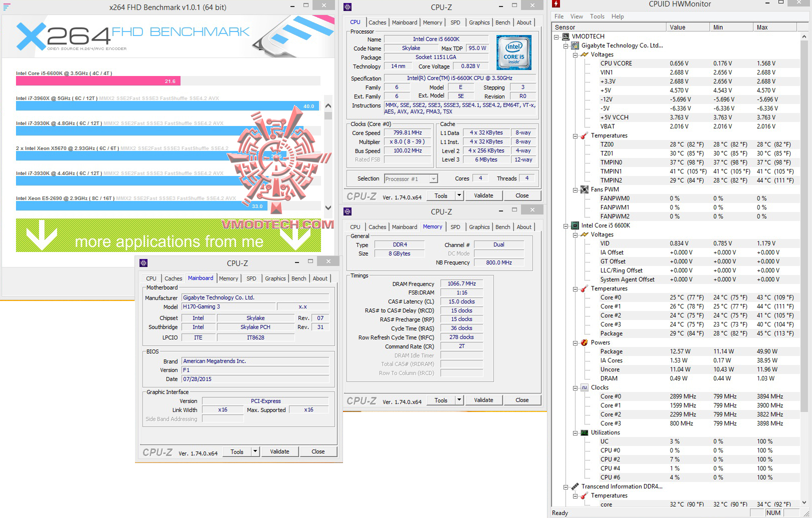Click the VMODTECH computer icon in HWMonitor
Image resolution: width=812 pixels, height=518 pixels.
565,36
